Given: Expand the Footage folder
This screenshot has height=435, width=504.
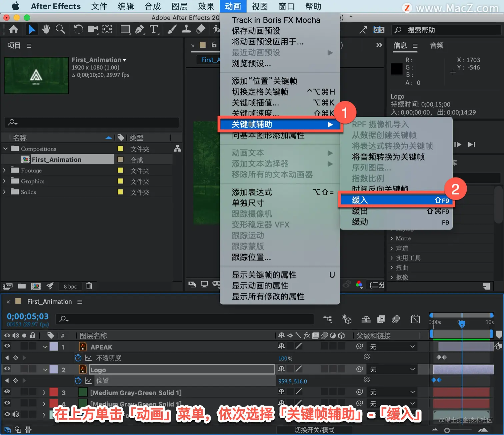Looking at the screenshot, I should pyautogui.click(x=4, y=170).
